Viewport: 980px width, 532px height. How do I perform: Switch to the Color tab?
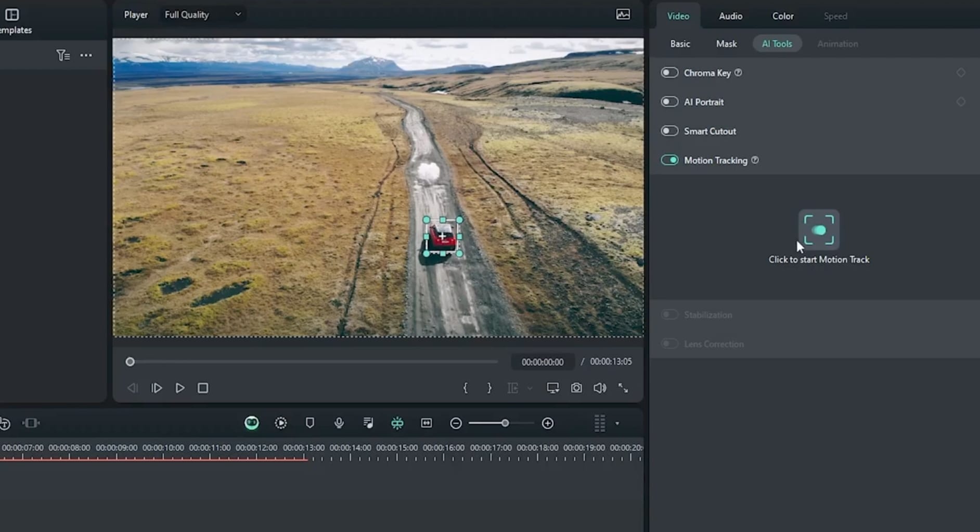click(x=783, y=16)
